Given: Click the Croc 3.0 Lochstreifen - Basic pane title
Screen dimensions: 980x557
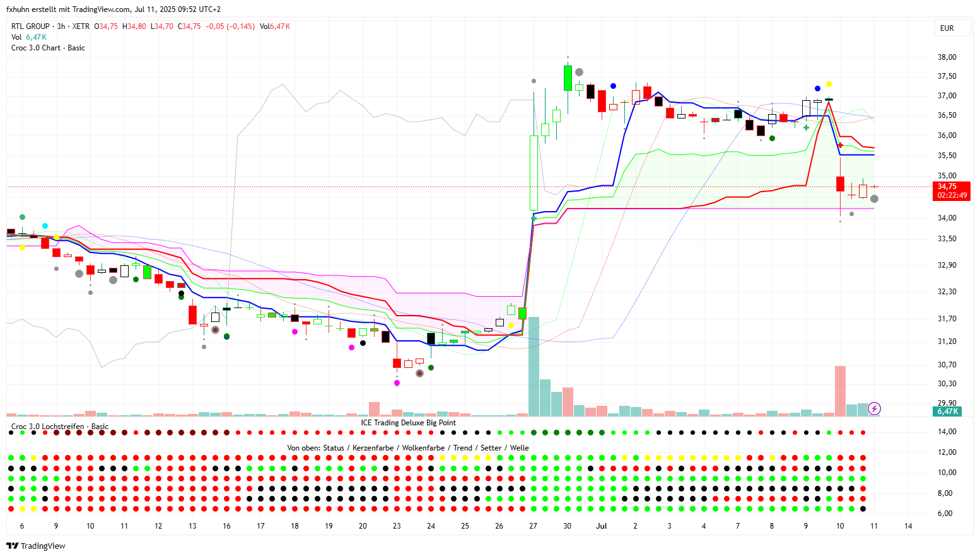Looking at the screenshot, I should click(60, 427).
